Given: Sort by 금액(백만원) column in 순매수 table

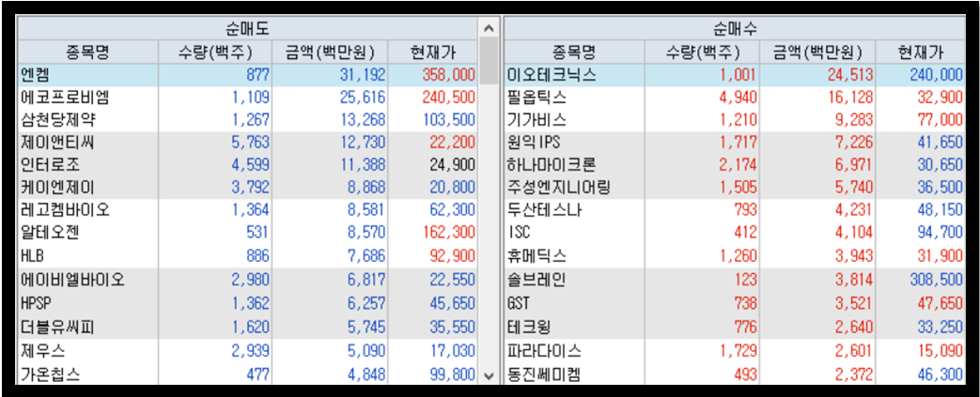Looking at the screenshot, I should click(817, 52).
